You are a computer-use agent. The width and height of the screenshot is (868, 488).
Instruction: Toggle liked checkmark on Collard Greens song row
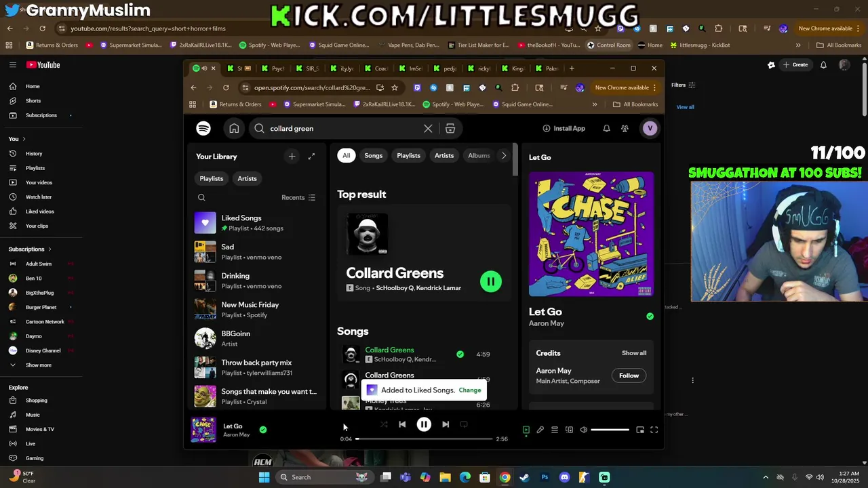pyautogui.click(x=460, y=354)
